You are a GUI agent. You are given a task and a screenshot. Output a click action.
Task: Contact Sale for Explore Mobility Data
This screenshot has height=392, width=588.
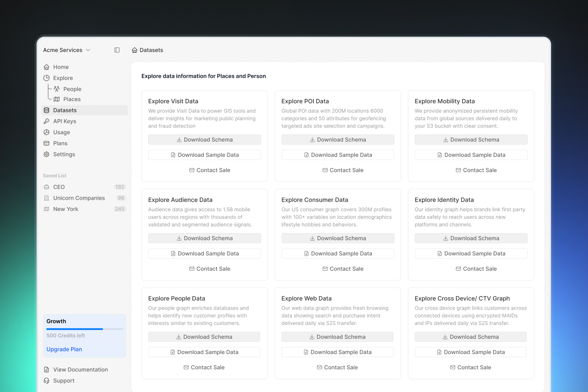pyautogui.click(x=476, y=170)
